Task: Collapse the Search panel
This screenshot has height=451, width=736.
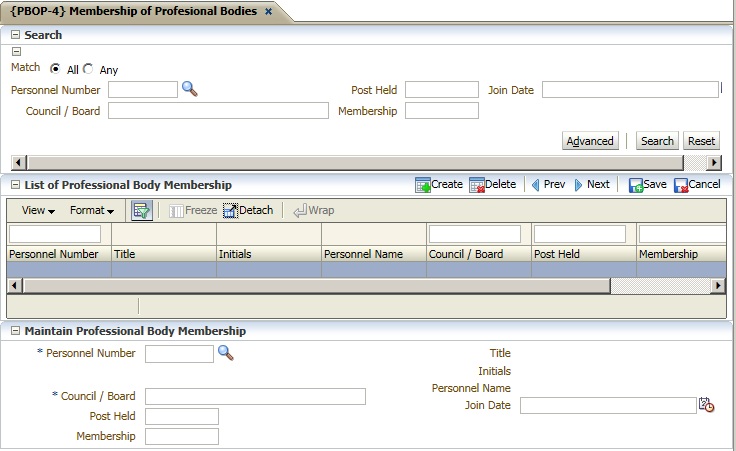Action: (16, 35)
